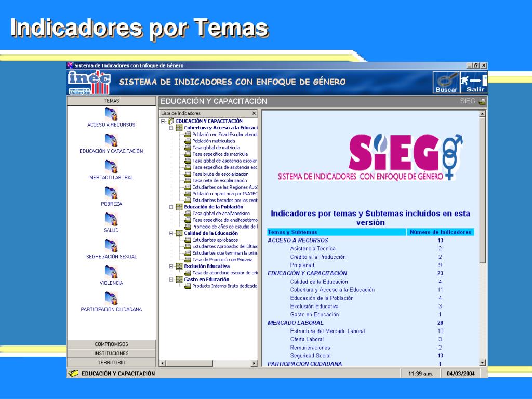Open Población capacitada por INATEC indicator
Screen dimensions: 532x399
224,194
